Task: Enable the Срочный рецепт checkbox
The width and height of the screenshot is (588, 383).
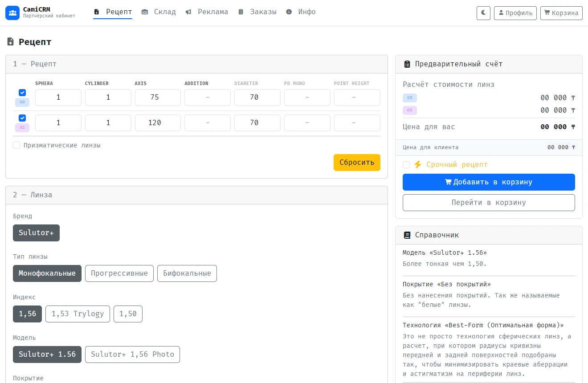Action: coord(406,165)
